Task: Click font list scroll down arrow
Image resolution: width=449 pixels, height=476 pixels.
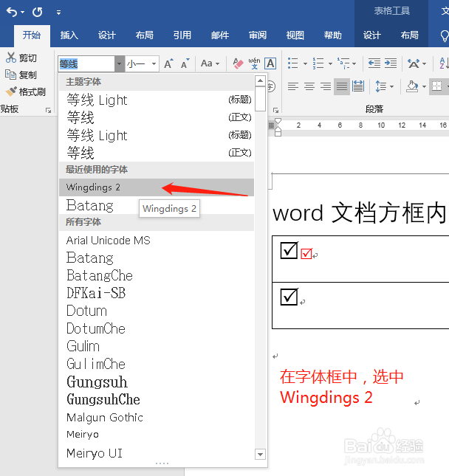Action: click(x=261, y=455)
